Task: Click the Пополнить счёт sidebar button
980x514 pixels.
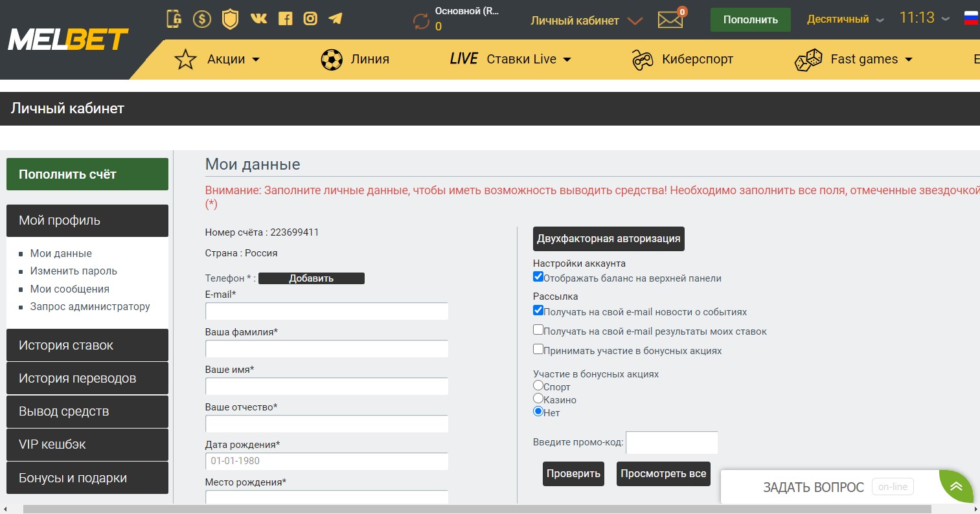Action: tap(87, 174)
